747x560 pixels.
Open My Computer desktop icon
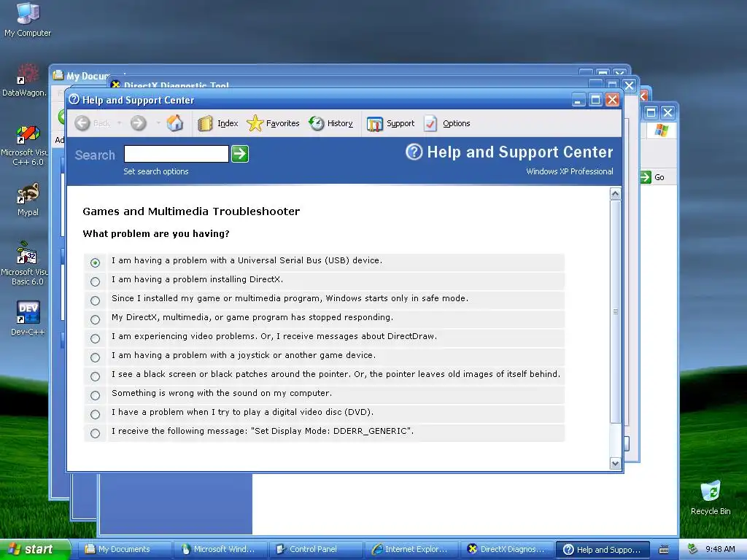coord(28,20)
